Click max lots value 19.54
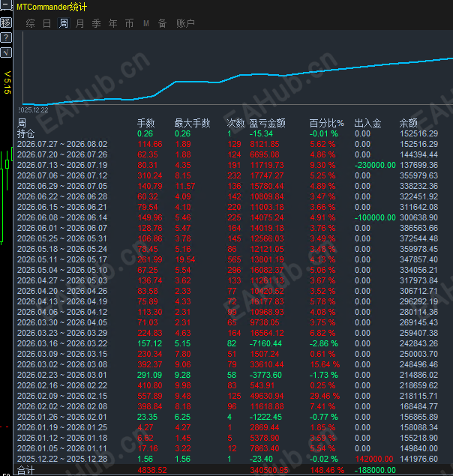 coord(185,259)
